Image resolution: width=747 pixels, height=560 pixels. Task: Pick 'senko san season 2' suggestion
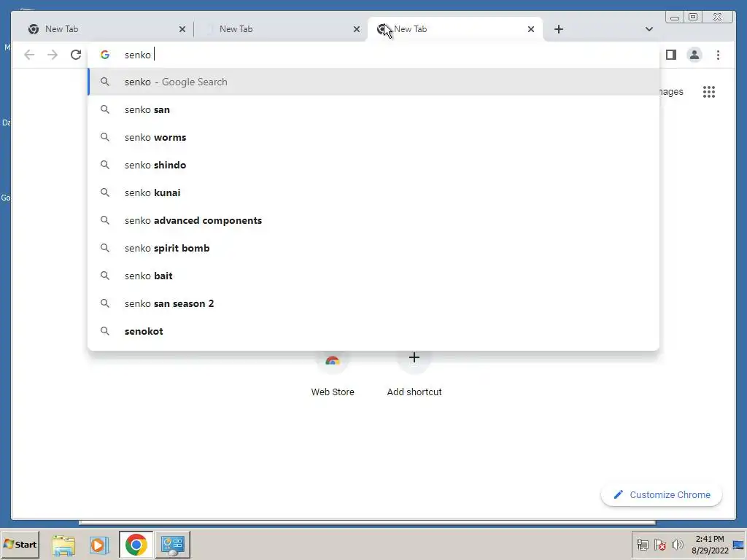coord(374,303)
